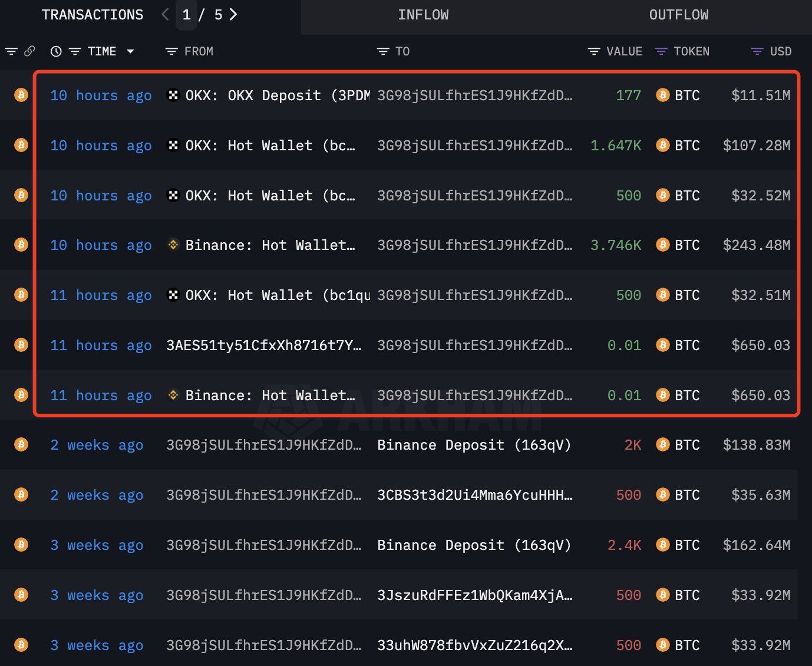Edit the current page number field
Image resolution: width=812 pixels, height=666 pixels.
[x=187, y=15]
